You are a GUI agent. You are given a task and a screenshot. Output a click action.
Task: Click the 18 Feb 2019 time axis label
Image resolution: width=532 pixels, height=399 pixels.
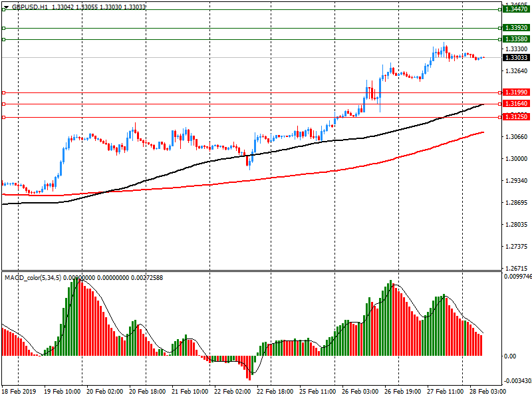19,391
